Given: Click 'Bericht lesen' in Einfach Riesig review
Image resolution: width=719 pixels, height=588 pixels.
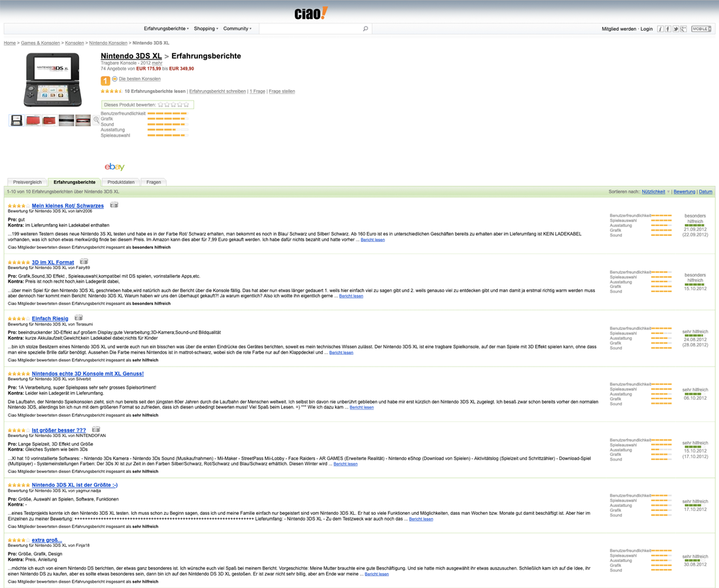Looking at the screenshot, I should 341,352.
